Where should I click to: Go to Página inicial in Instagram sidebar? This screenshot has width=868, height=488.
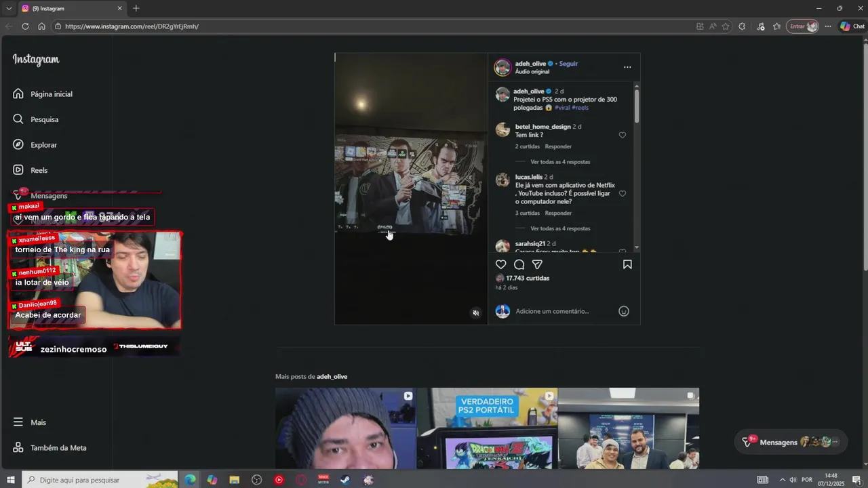tap(43, 94)
